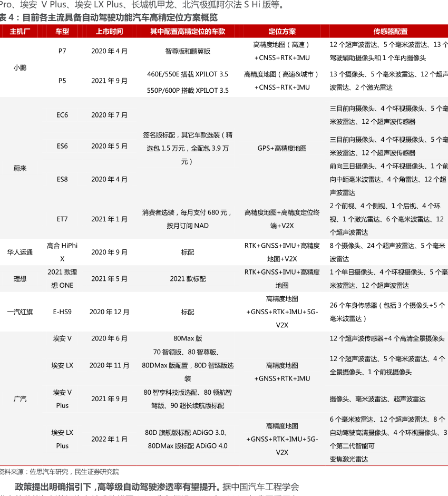This screenshot has height=496, width=448.
Task: Click the 2021年1月 launch date
Action: [x=109, y=219]
